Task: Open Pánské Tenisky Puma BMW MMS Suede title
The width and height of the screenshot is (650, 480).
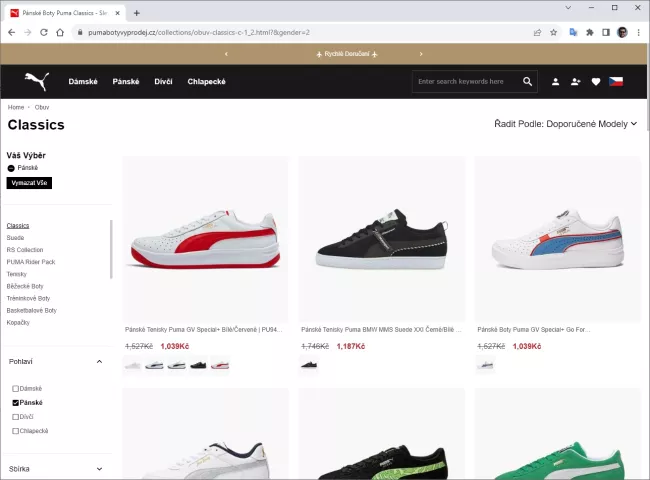Action: (x=381, y=330)
